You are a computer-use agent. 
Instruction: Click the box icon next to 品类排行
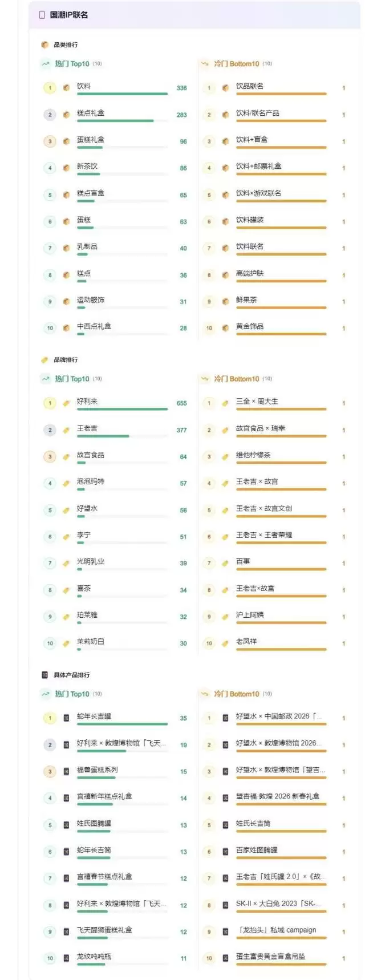44,44
